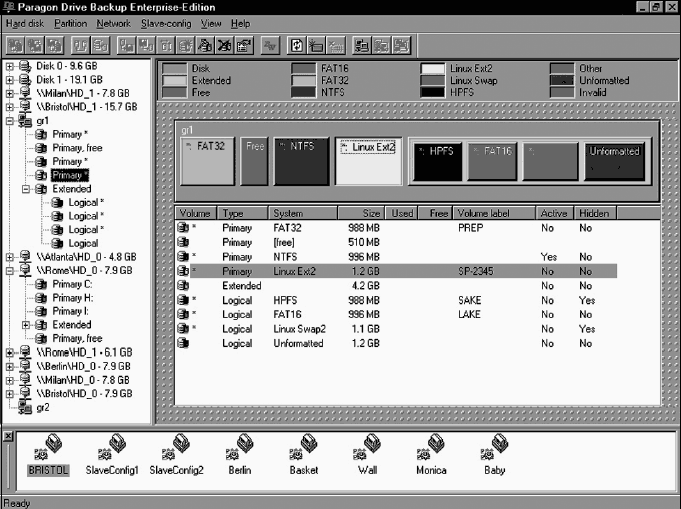Click the Monica slave icon
Viewport: 681px width, 509px height.
click(431, 450)
